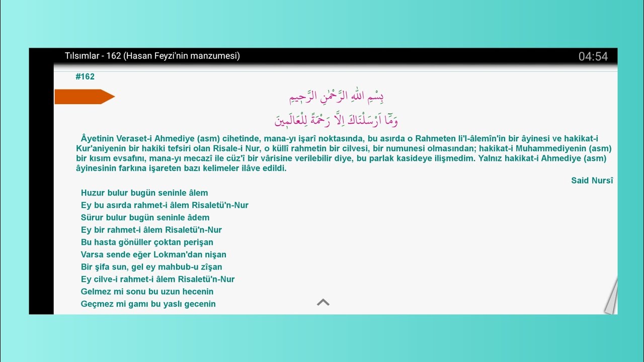The height and width of the screenshot is (362, 644).
Task: Select line 'Huzur bulur bugün seninle âlem'
Action: pos(144,193)
